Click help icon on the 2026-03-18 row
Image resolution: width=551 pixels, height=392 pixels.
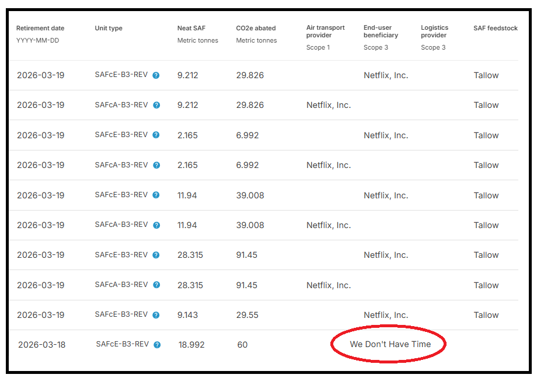pos(156,344)
